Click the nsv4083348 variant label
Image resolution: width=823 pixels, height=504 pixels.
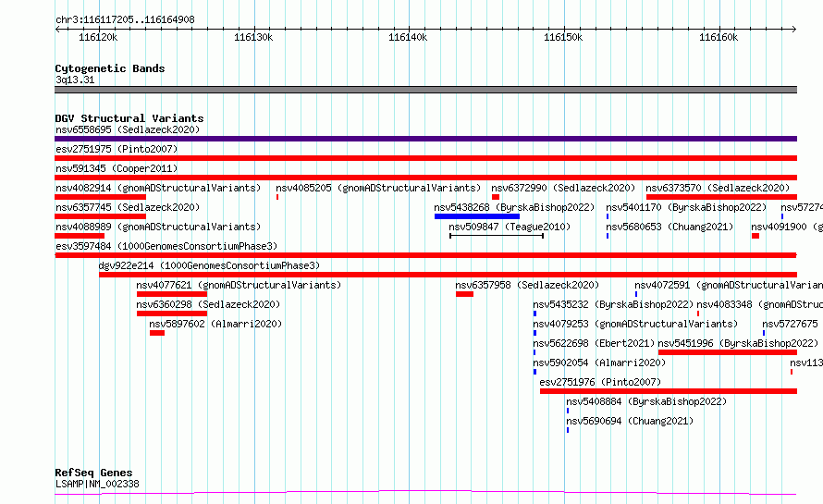tap(759, 304)
